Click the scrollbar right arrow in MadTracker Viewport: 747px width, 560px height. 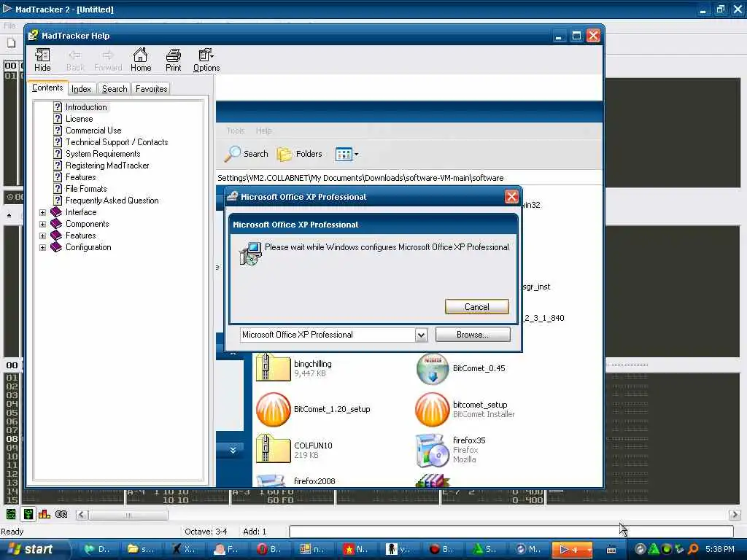[734, 515]
